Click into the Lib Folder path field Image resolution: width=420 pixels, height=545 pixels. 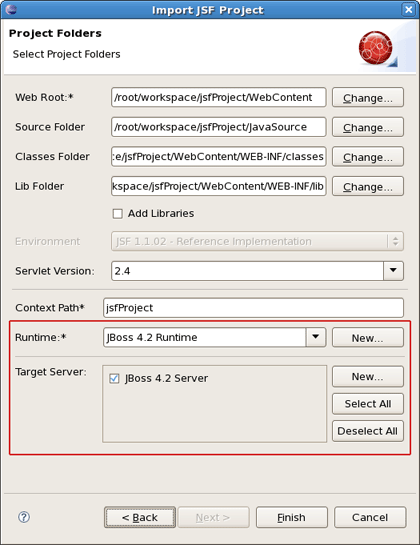click(219, 186)
